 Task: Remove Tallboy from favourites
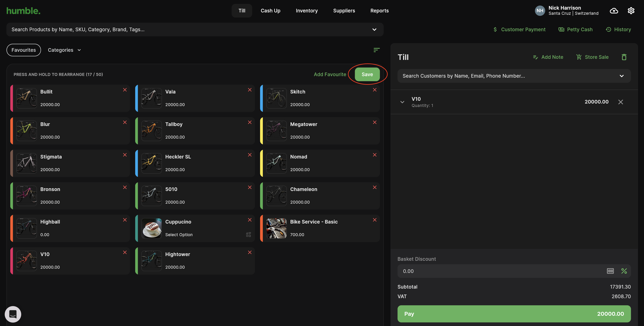coord(250,122)
